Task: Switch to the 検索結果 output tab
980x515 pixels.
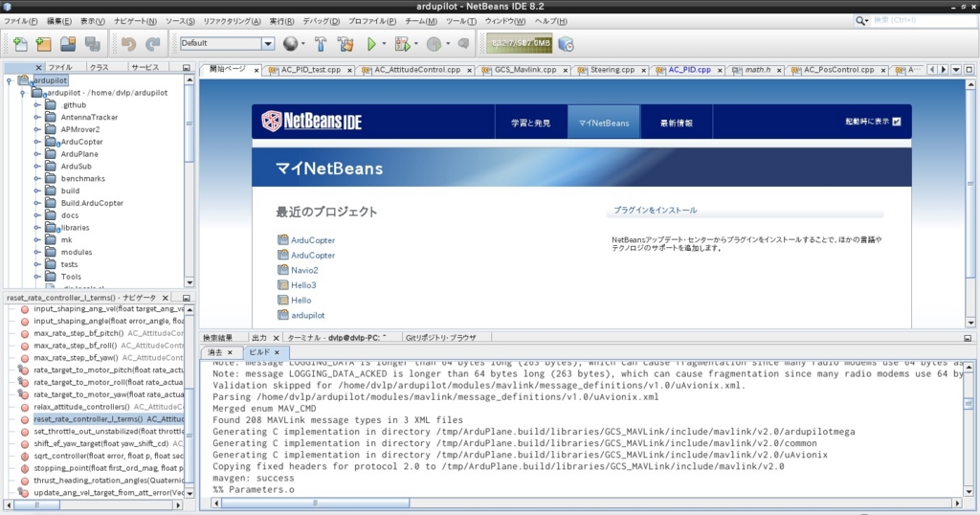Action: tap(217, 338)
